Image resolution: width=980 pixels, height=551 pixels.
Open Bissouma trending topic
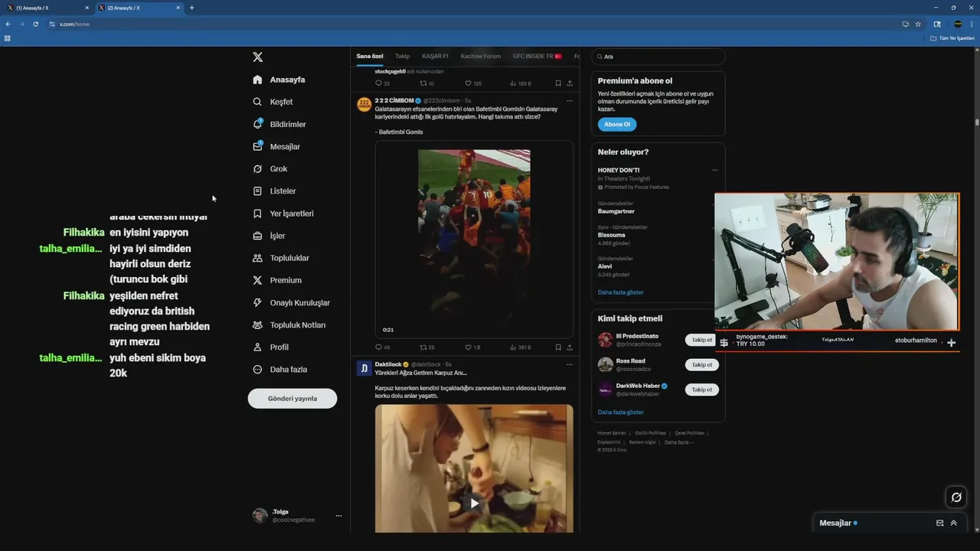click(x=612, y=235)
